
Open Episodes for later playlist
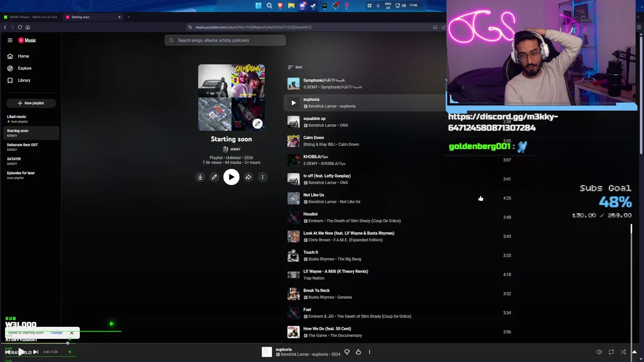30,175
